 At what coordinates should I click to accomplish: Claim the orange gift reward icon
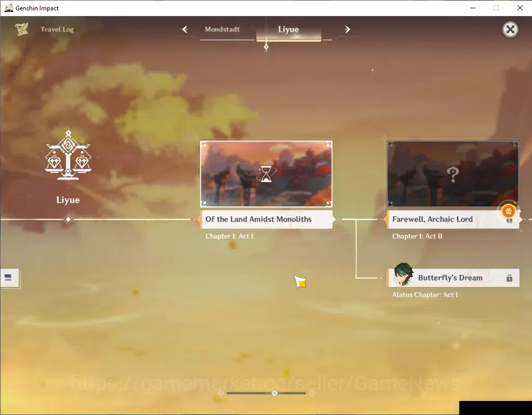(x=508, y=211)
